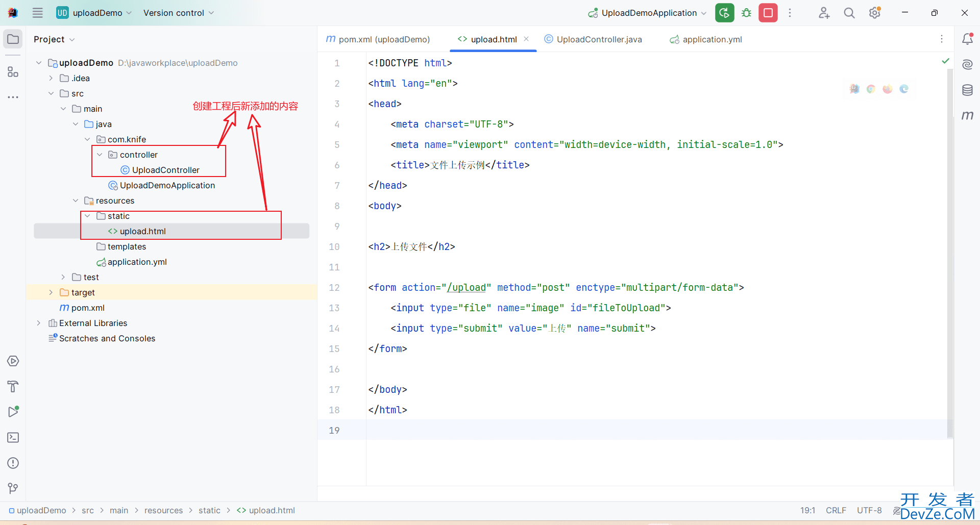980x525 pixels.
Task: Select upload.html in project tree
Action: pos(137,231)
